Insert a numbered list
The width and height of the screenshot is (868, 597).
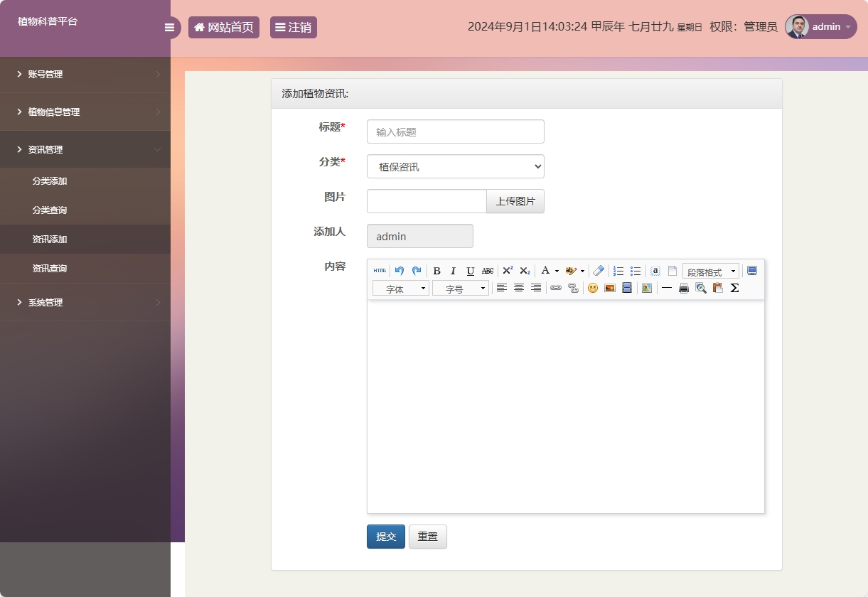point(618,271)
